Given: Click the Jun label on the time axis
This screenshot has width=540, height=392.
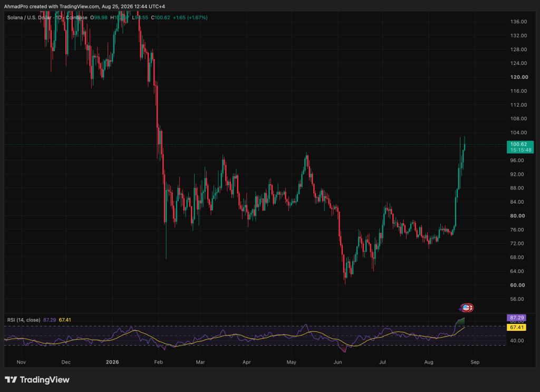Looking at the screenshot, I should coord(337,362).
